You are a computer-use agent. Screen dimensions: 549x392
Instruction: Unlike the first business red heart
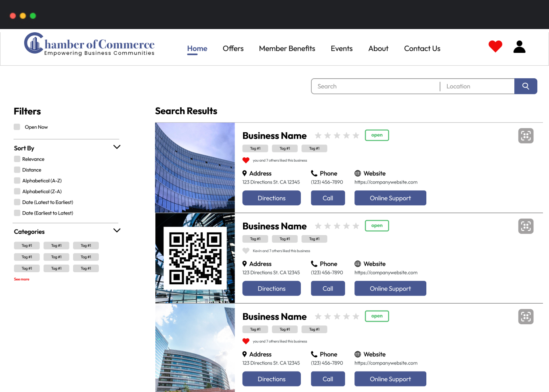246,161
